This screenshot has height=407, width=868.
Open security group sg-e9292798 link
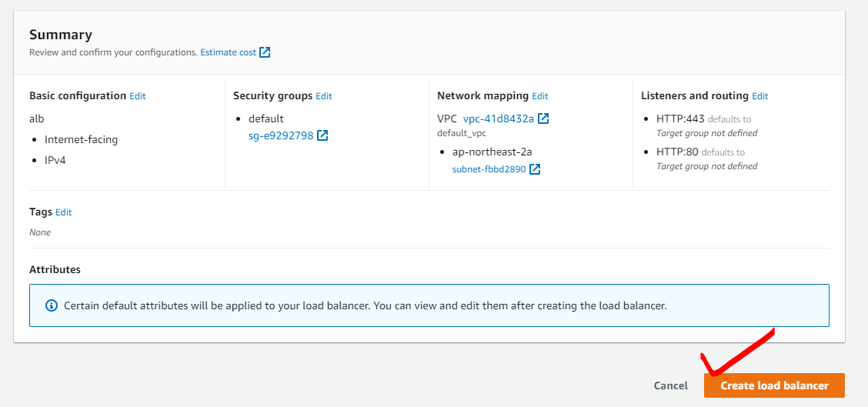[x=281, y=135]
